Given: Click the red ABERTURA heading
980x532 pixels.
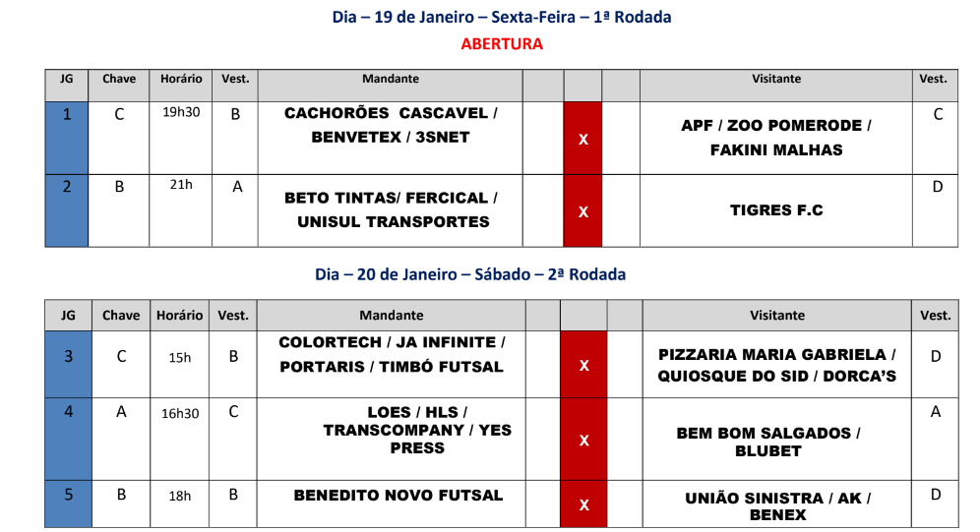Looking at the screenshot, I should click(502, 43).
